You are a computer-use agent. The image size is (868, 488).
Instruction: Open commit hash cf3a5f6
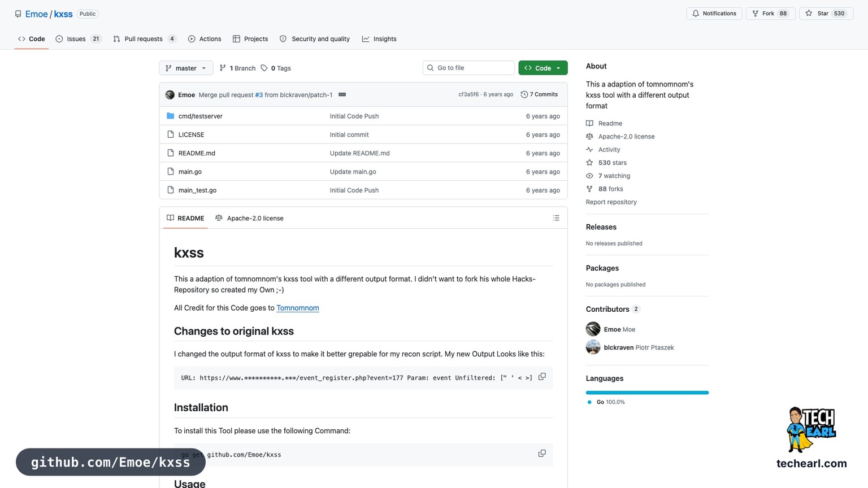(468, 94)
